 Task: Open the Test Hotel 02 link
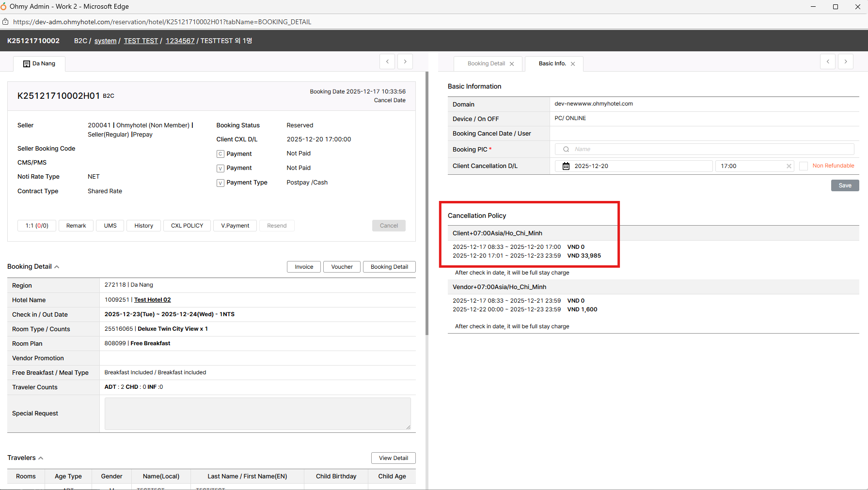click(x=152, y=300)
